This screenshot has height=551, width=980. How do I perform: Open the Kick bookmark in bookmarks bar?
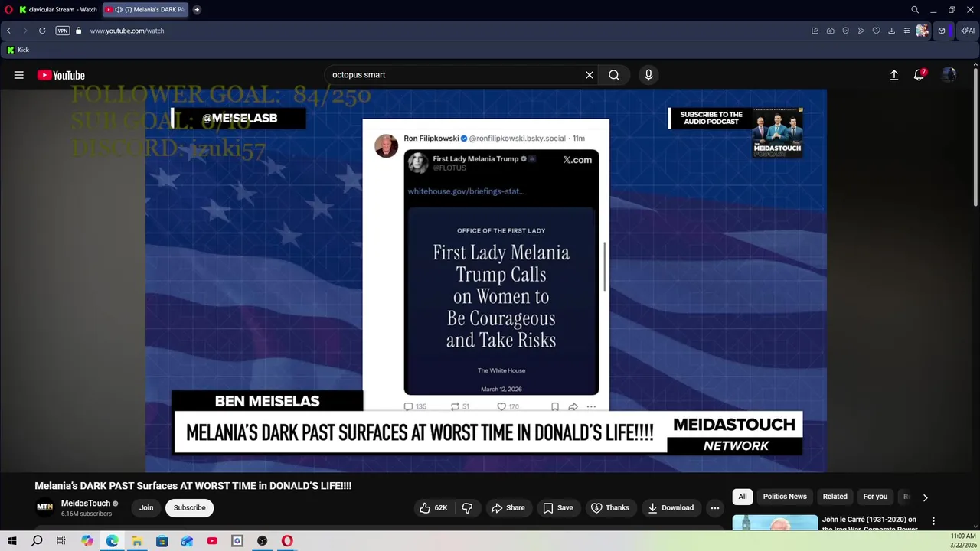coord(18,50)
